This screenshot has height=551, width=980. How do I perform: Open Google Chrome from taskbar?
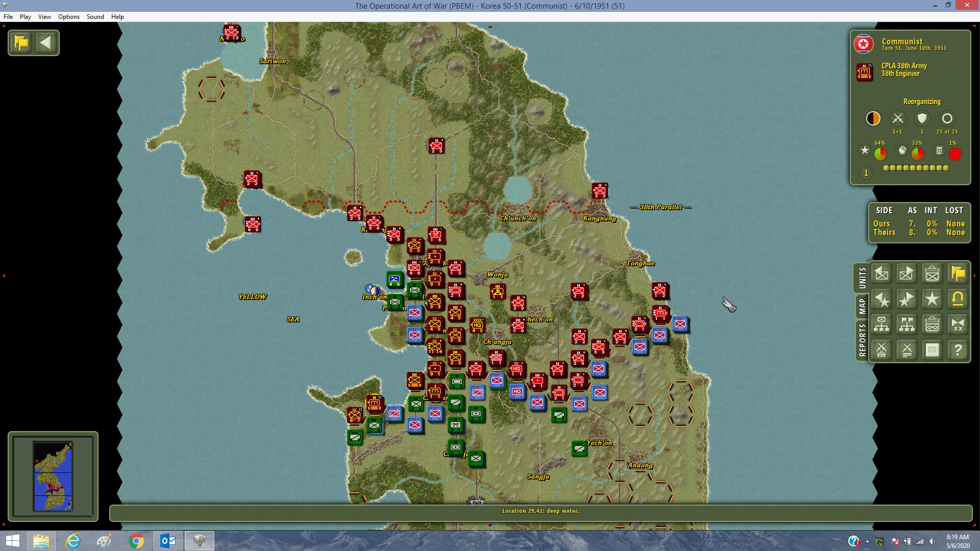[136, 541]
